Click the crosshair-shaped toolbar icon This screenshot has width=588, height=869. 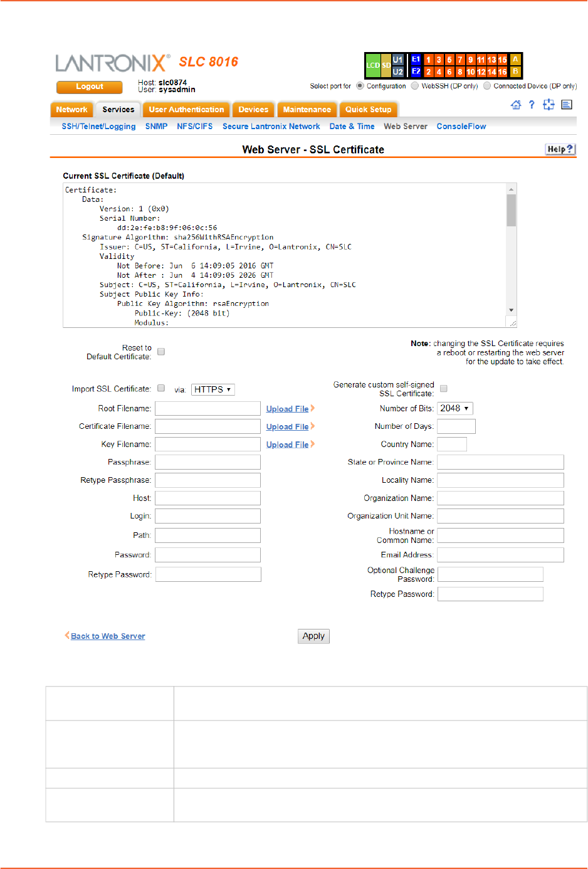(549, 105)
